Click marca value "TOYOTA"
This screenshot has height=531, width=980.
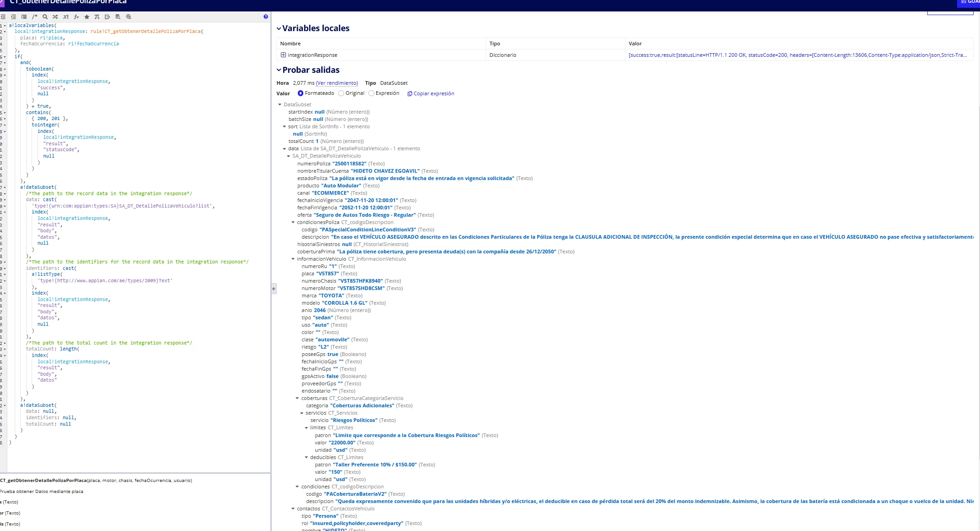331,296
